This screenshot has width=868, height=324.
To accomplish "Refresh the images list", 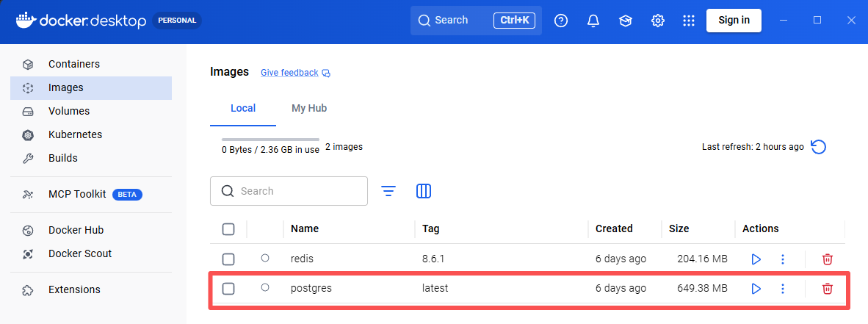I will [x=819, y=147].
